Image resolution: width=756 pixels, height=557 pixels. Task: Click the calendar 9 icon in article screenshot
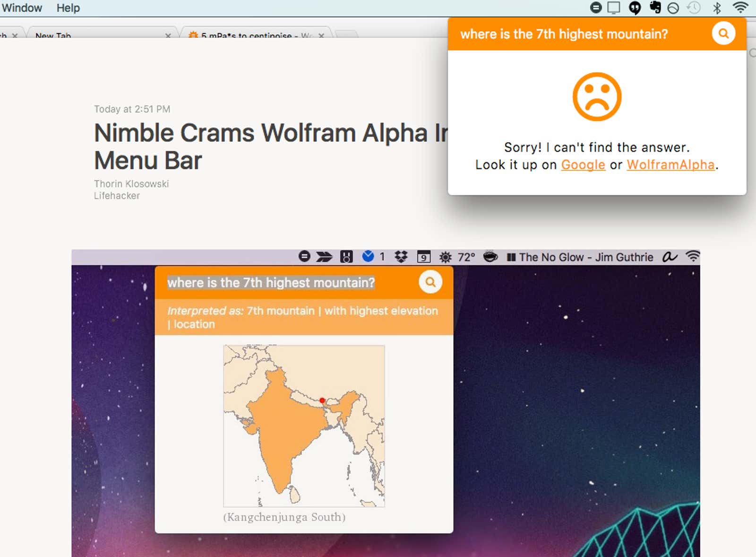point(423,257)
